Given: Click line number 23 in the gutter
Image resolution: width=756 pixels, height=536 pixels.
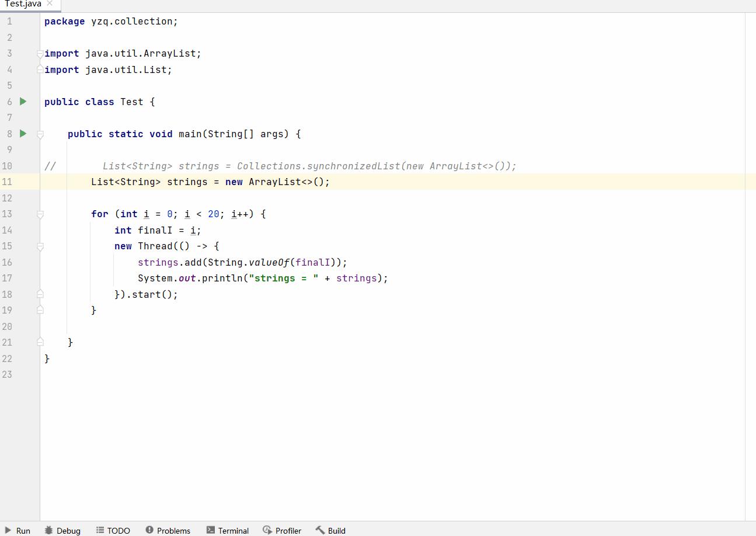Looking at the screenshot, I should (x=6, y=374).
